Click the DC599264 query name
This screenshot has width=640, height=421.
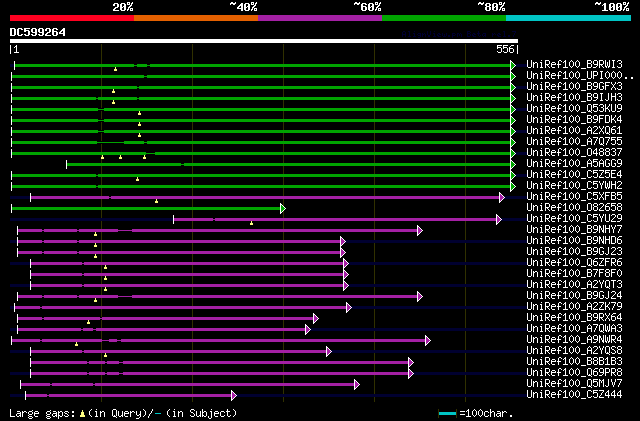pyautogui.click(x=38, y=32)
